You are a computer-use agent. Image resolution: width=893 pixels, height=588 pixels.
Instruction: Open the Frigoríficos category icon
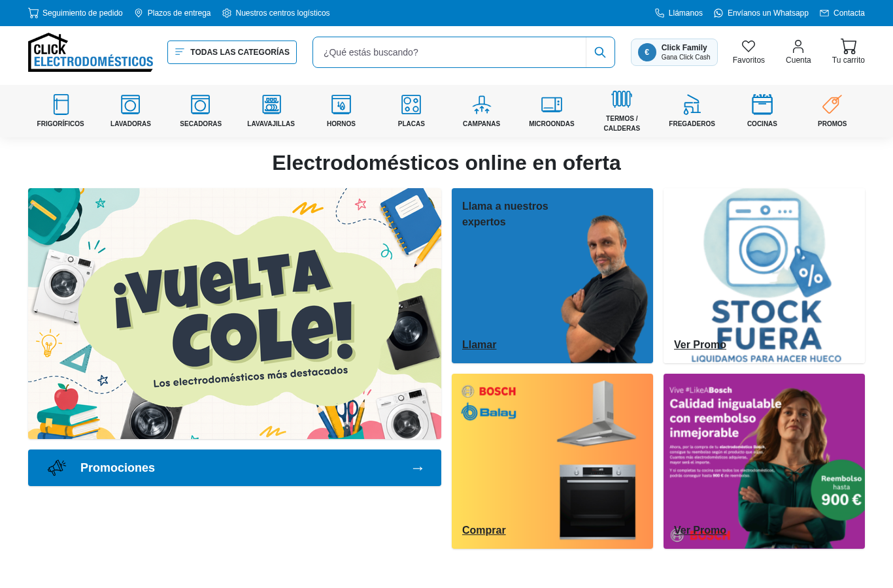tap(61, 105)
